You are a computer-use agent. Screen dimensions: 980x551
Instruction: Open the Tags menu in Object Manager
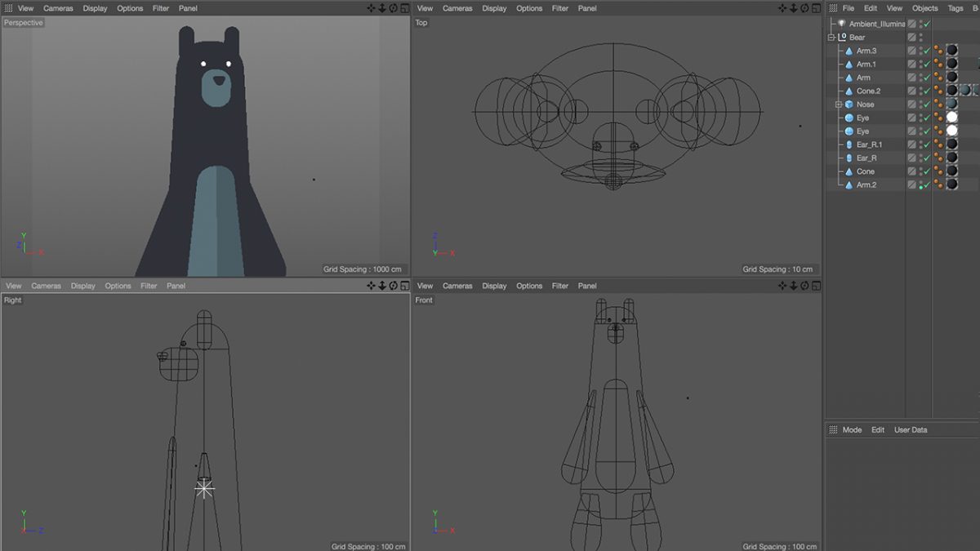(955, 8)
